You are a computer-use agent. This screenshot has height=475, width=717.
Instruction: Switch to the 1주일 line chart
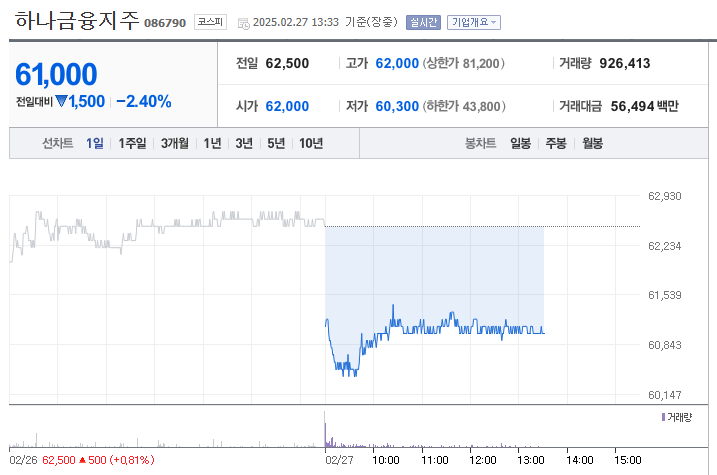pos(132,144)
